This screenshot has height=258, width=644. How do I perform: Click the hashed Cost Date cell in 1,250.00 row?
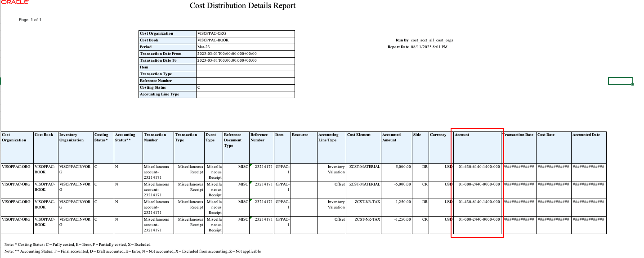pyautogui.click(x=554, y=207)
